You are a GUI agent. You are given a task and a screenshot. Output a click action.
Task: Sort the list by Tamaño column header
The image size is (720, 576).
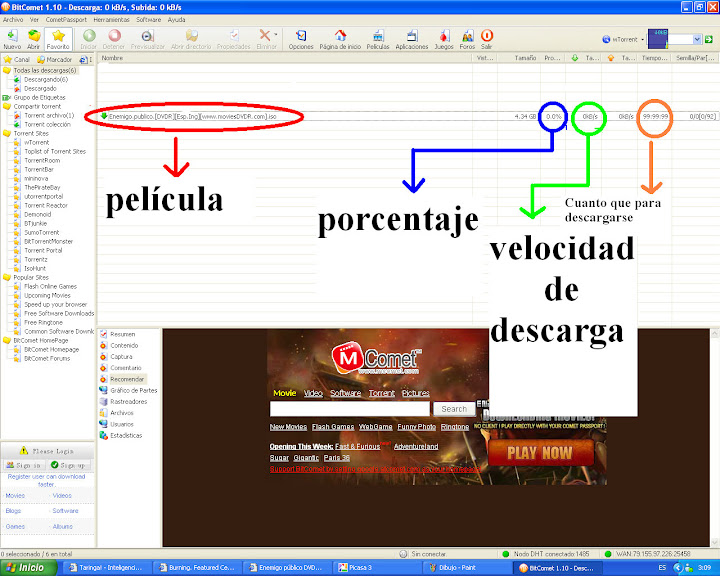(x=518, y=58)
